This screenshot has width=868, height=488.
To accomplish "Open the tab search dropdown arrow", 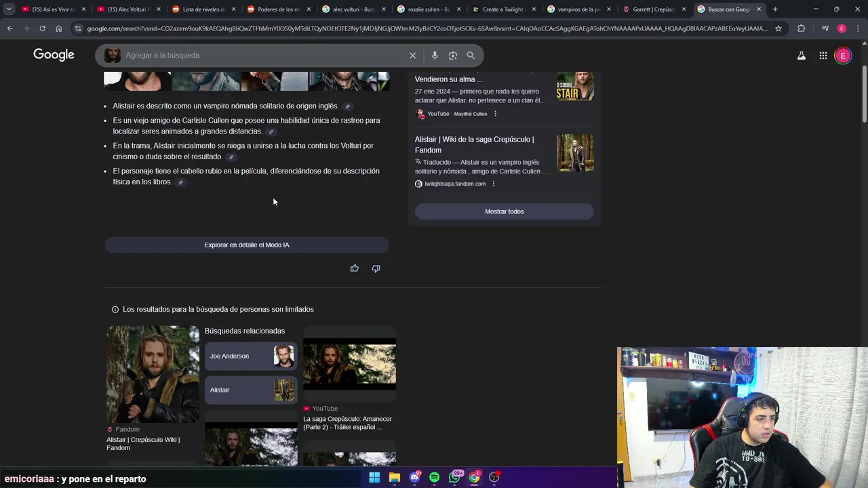I will coord(9,9).
